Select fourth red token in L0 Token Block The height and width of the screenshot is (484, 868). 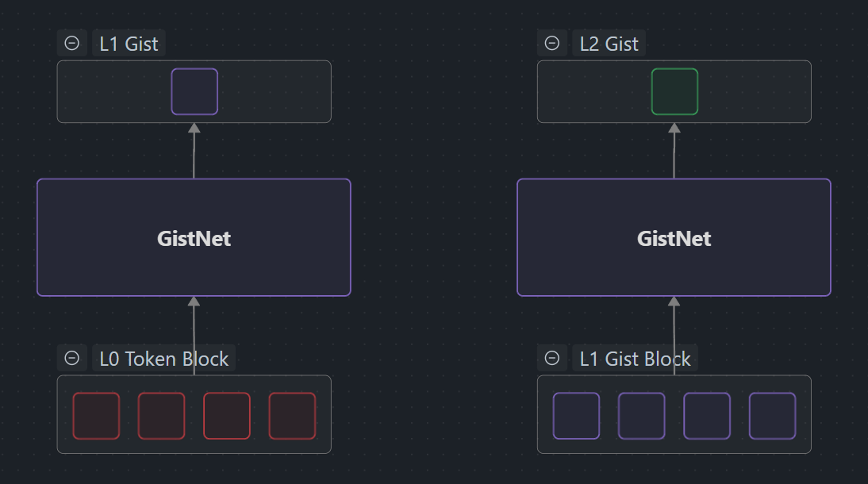coord(292,416)
